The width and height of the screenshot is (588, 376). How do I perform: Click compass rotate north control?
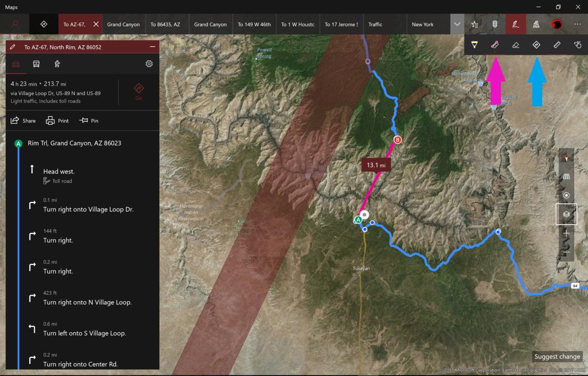point(566,158)
